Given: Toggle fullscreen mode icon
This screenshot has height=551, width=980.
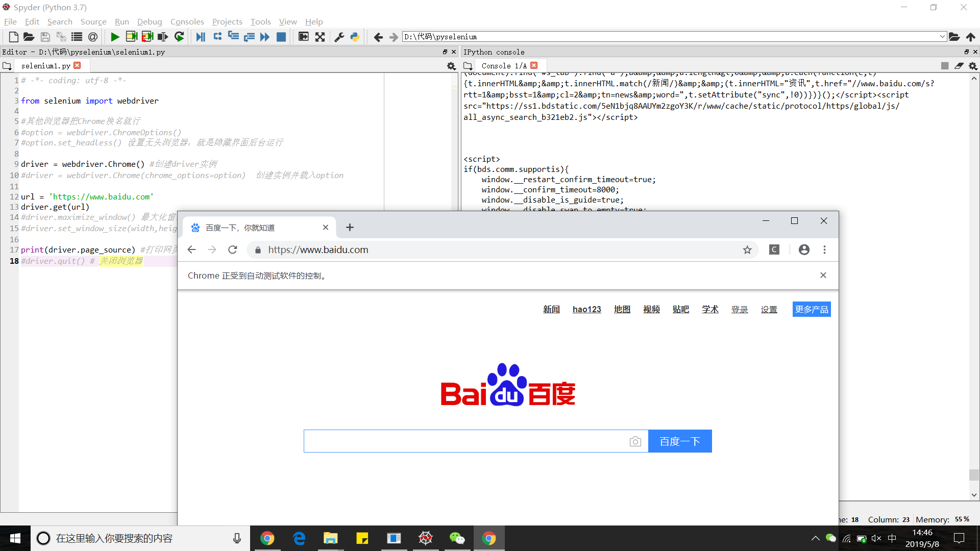Looking at the screenshot, I should 320,37.
